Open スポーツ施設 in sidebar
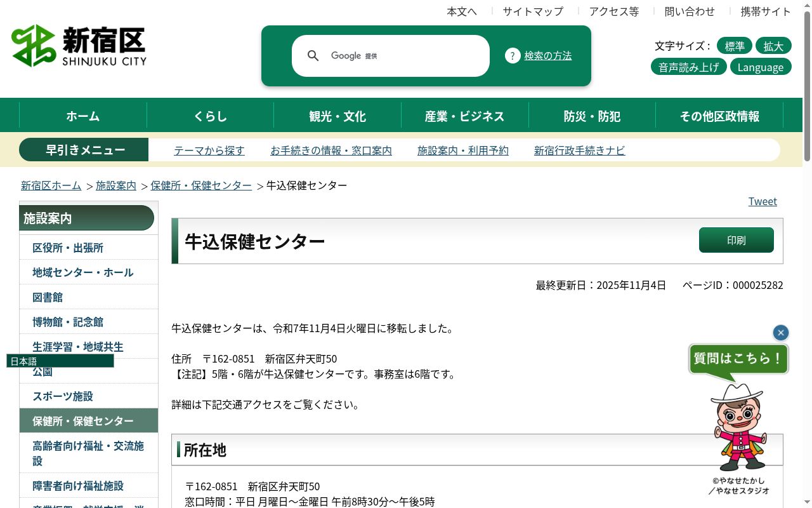The width and height of the screenshot is (812, 508). [x=89, y=396]
